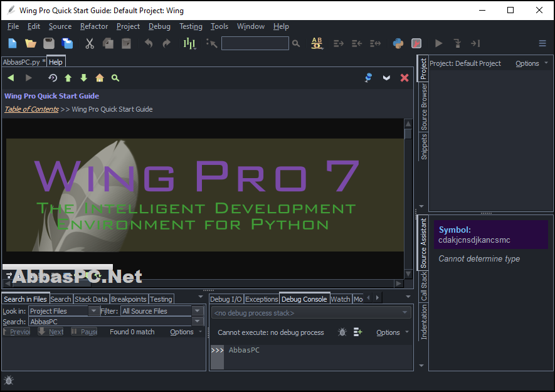Open a file with the folder icon
Screen dimensions: 555x392
(x=31, y=43)
